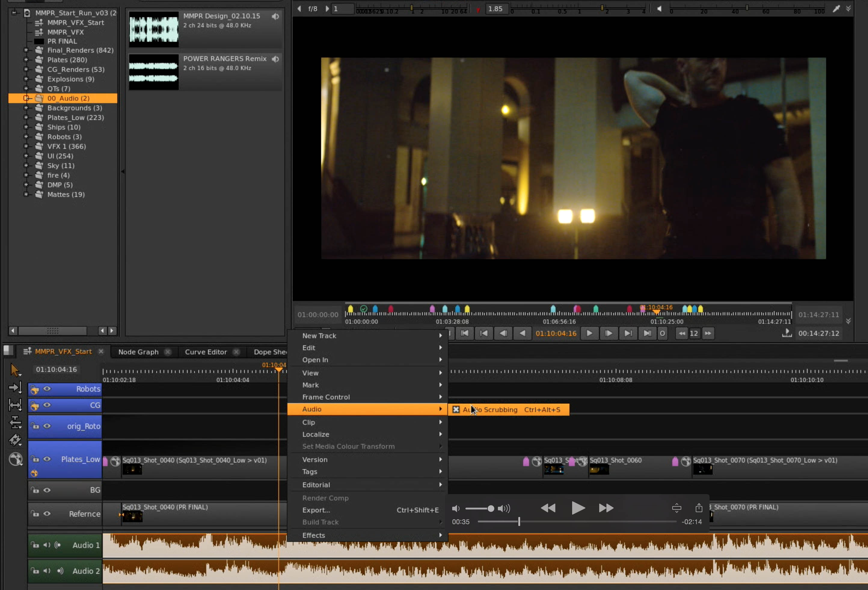Viewport: 868px width, 590px height.
Task: Click the speaker icon on POWER RANGERS Remix clip
Action: [275, 59]
